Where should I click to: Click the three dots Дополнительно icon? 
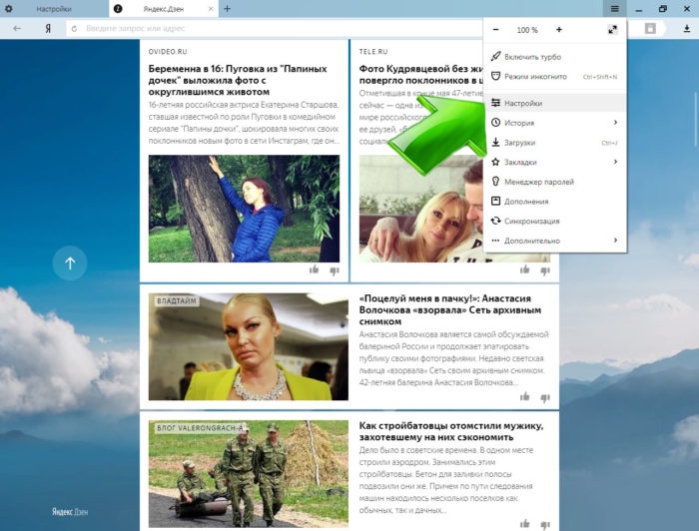click(495, 241)
